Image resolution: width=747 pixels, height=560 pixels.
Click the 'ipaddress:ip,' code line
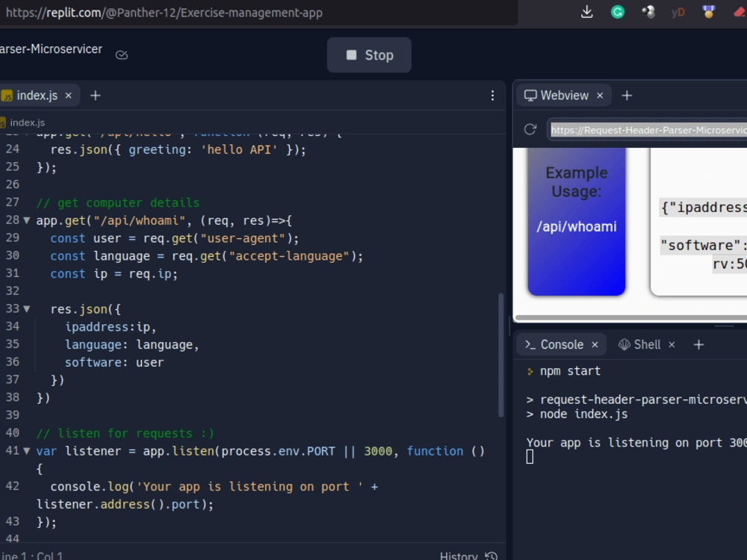click(111, 327)
